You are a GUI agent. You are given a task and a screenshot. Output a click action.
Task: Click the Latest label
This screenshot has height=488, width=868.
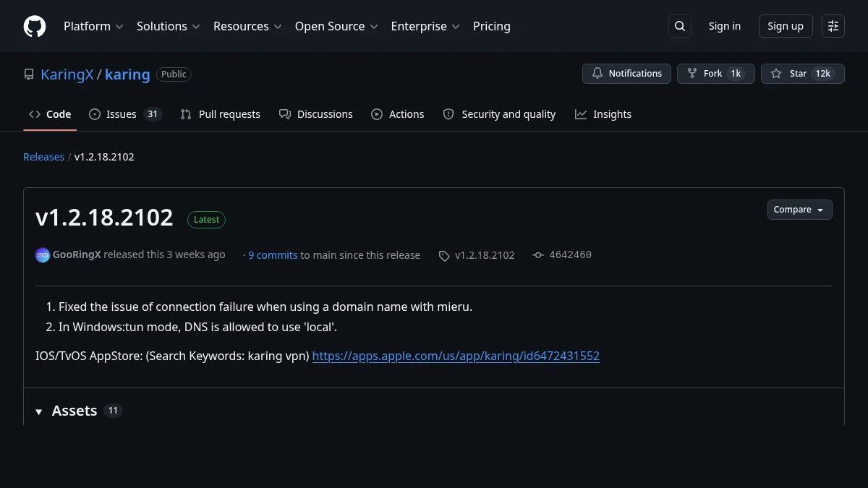pyautogui.click(x=206, y=220)
